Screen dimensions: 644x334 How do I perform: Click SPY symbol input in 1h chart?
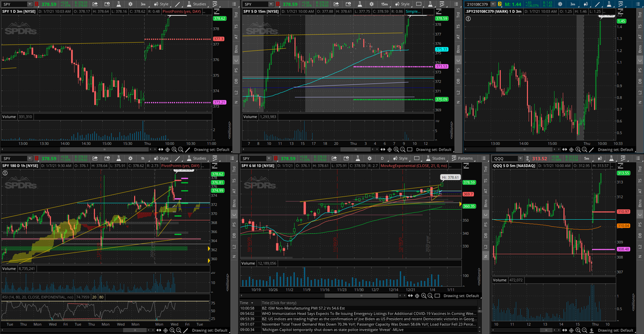pyautogui.click(x=14, y=159)
